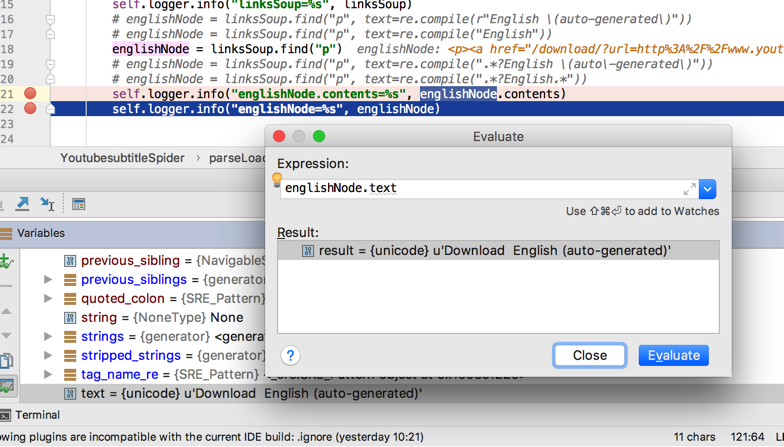
Task: Toggle breakpoint on line 22
Action: pyautogui.click(x=30, y=108)
